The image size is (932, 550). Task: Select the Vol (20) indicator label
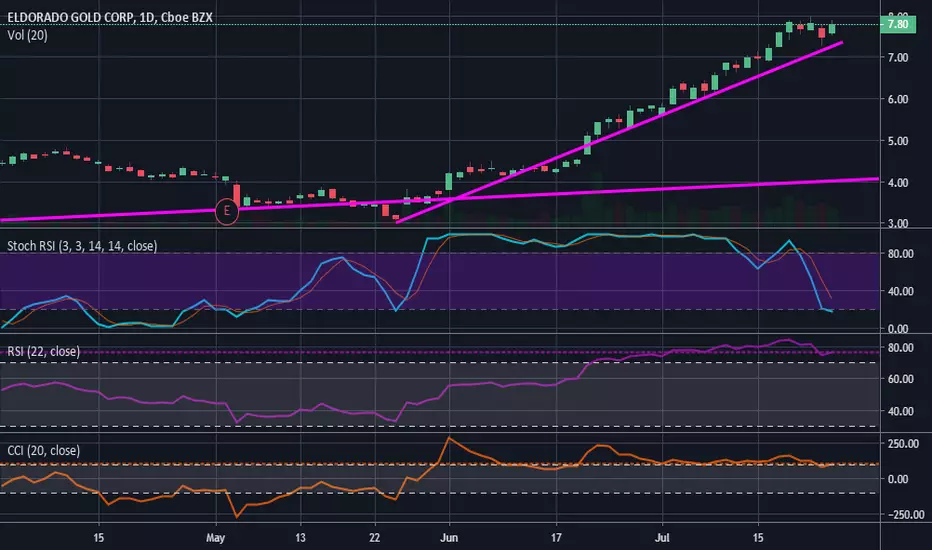point(27,35)
